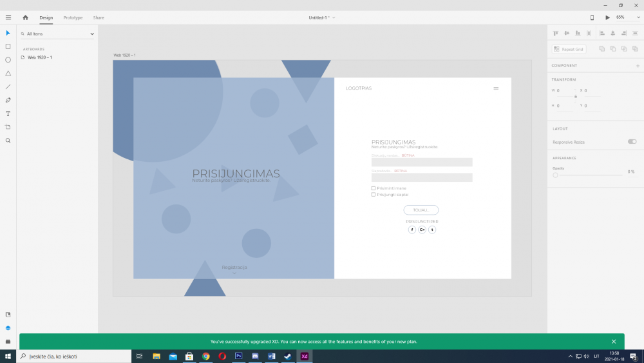Viewport: 644px width, 363px height.
Task: Select the Zoom magnifier tool
Action: coord(8,141)
